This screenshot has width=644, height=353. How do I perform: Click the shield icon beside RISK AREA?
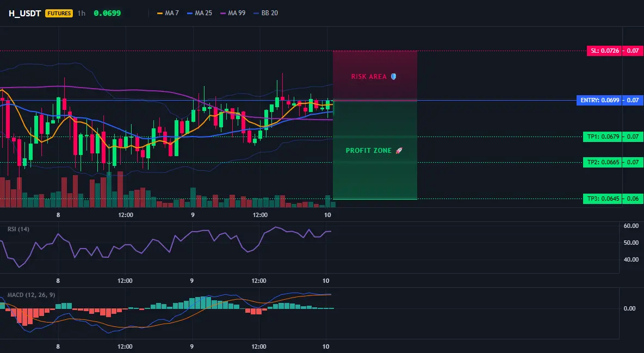click(393, 77)
